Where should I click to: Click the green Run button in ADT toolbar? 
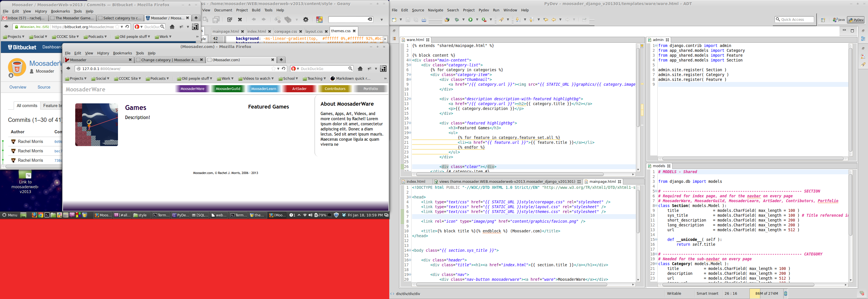pyautogui.click(x=470, y=20)
